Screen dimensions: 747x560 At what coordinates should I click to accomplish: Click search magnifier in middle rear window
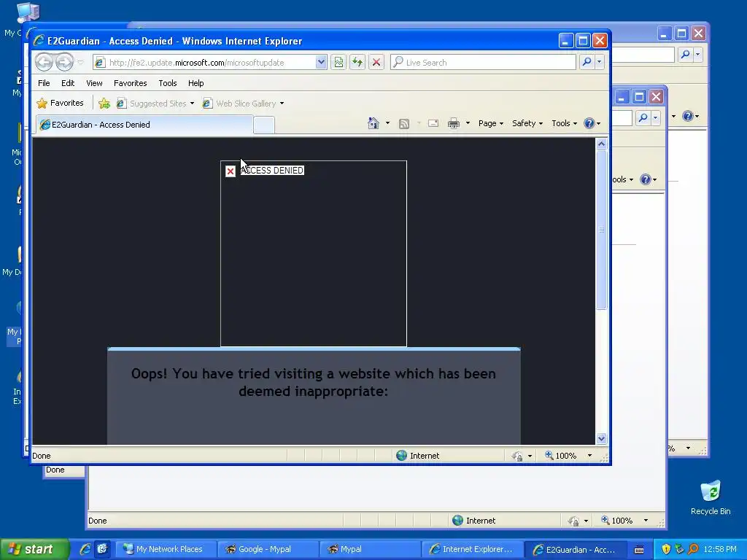point(643,117)
